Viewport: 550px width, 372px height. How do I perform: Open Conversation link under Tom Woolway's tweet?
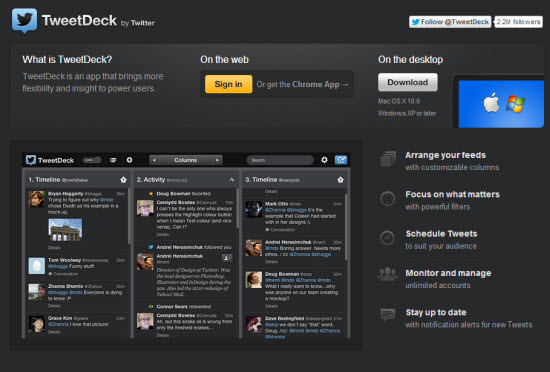click(63, 274)
